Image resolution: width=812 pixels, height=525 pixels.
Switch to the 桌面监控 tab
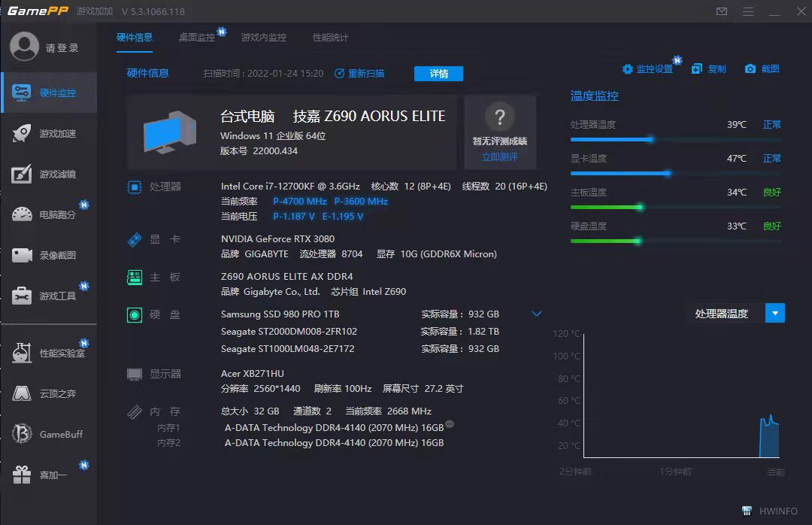[197, 38]
